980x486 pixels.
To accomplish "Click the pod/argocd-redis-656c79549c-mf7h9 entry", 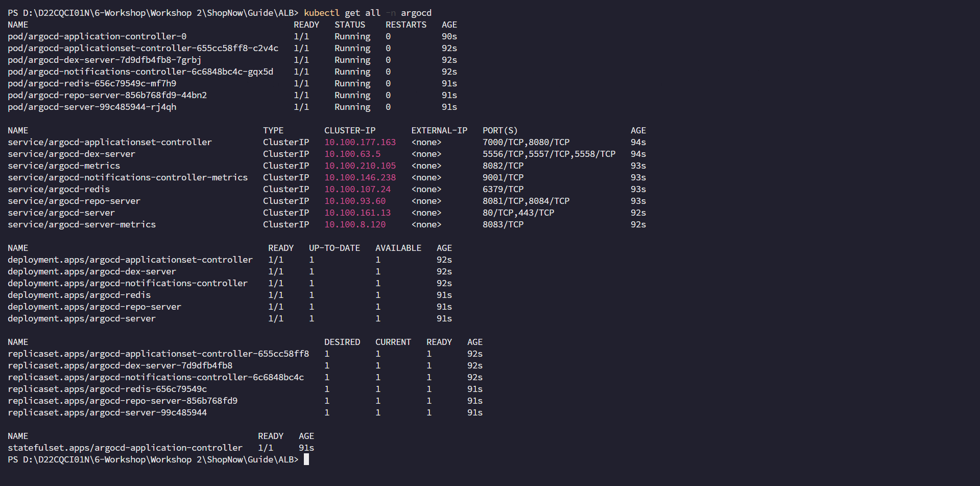I will click(x=92, y=83).
